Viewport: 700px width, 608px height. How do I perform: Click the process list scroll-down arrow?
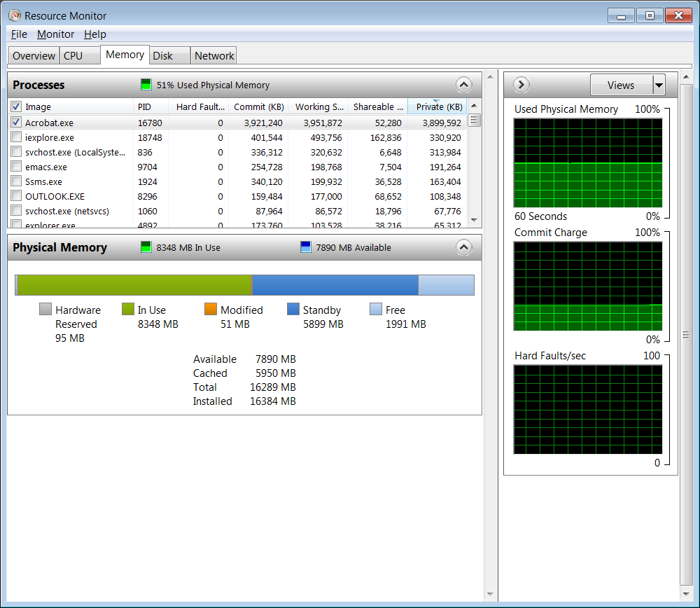[x=474, y=220]
